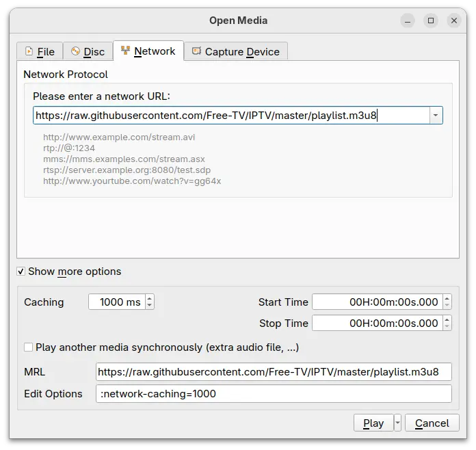The width and height of the screenshot is (476, 450).
Task: Minimize the Open Media window
Action: [x=408, y=21]
